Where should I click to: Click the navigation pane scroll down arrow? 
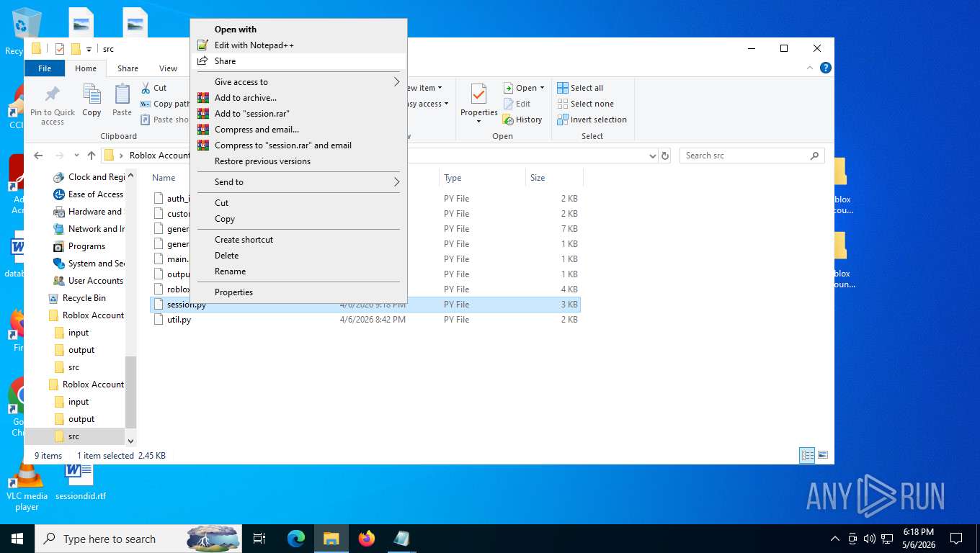tap(130, 441)
